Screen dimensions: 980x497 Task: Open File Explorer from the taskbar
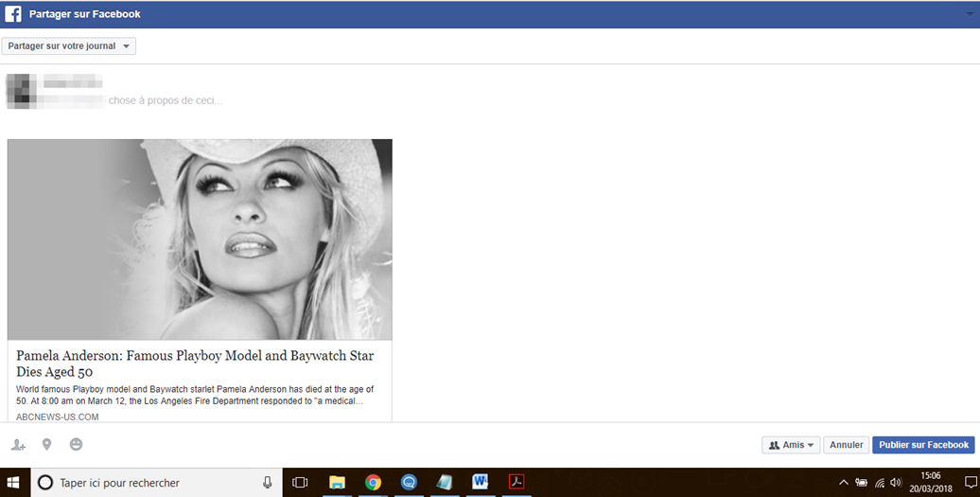[337, 482]
